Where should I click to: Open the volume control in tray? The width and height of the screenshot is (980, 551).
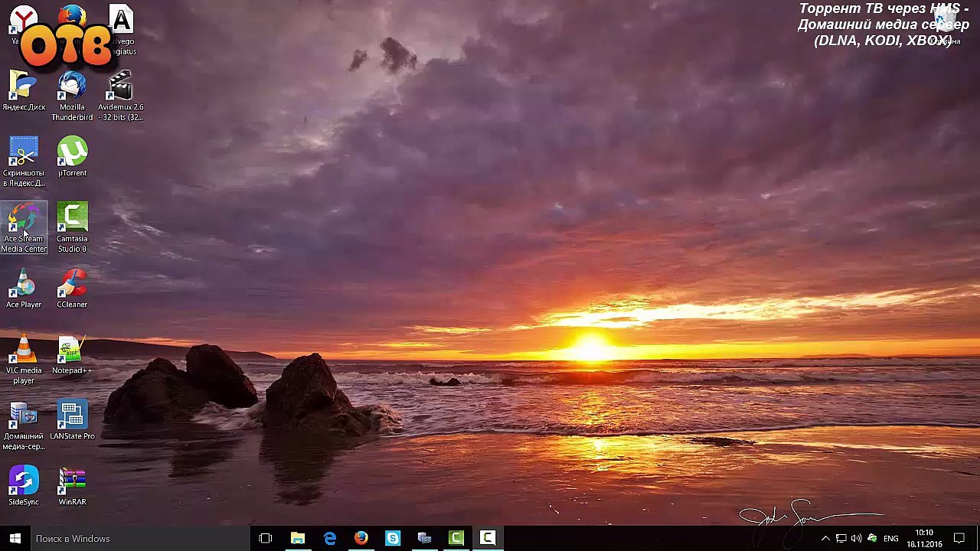tap(856, 539)
